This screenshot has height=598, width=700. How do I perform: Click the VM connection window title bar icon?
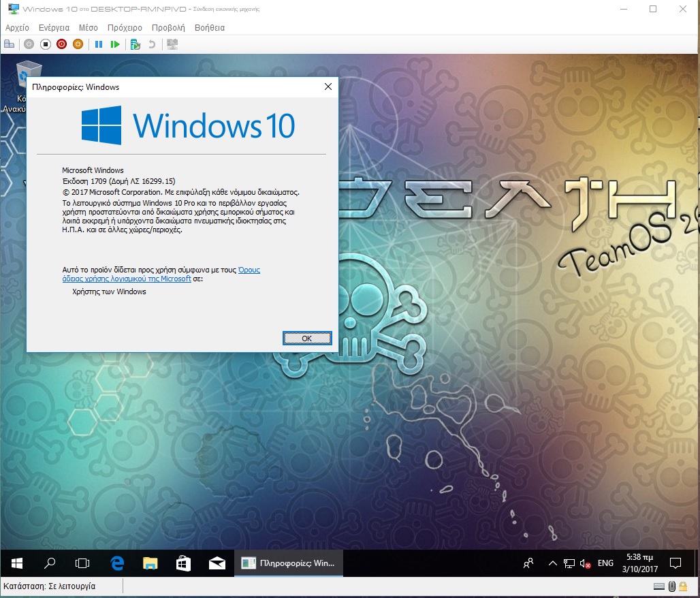[x=14, y=8]
